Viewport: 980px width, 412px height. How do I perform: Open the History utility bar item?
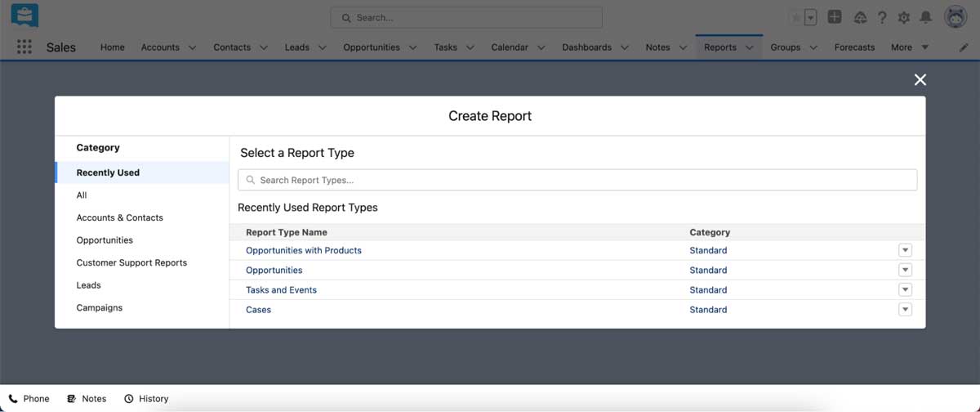point(146,399)
